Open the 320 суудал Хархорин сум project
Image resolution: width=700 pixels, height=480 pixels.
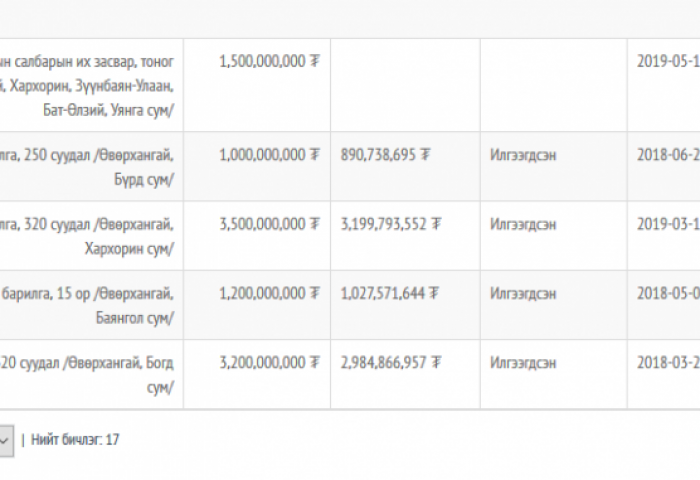88,225
